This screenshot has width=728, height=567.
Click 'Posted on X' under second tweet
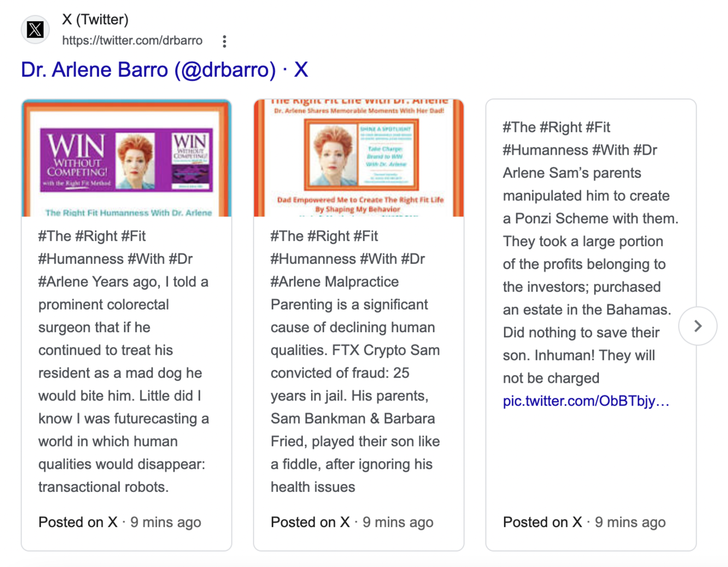click(310, 522)
